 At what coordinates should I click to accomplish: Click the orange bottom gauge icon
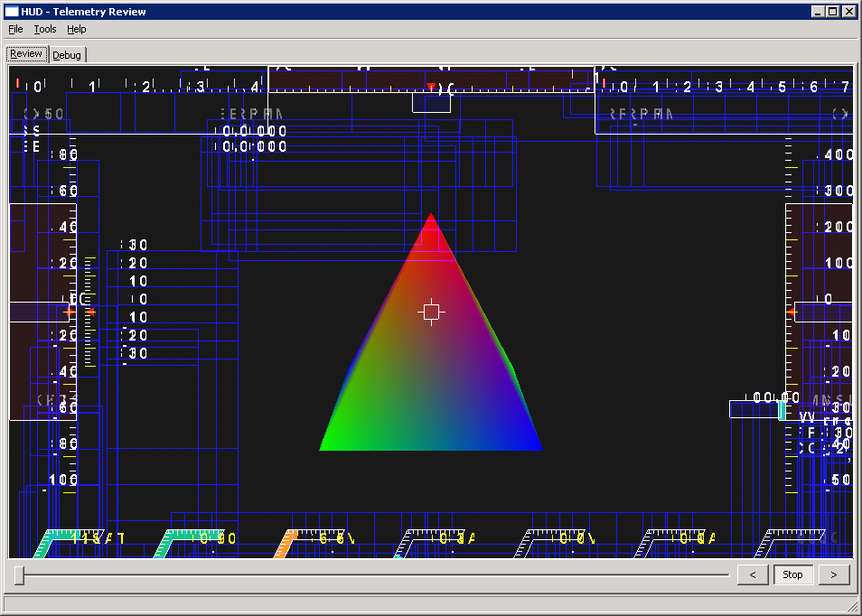pos(286,543)
